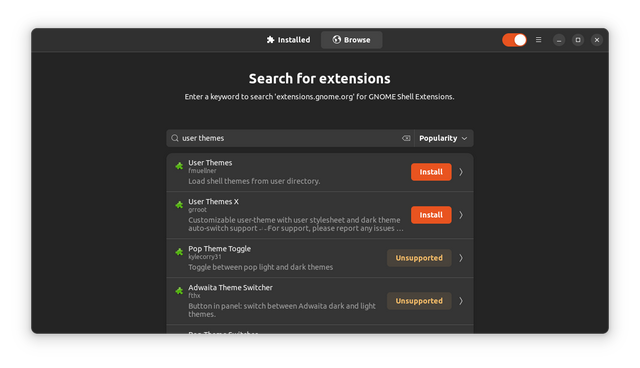Click the search magnifier icon
The image size is (640, 368).
[x=175, y=138]
